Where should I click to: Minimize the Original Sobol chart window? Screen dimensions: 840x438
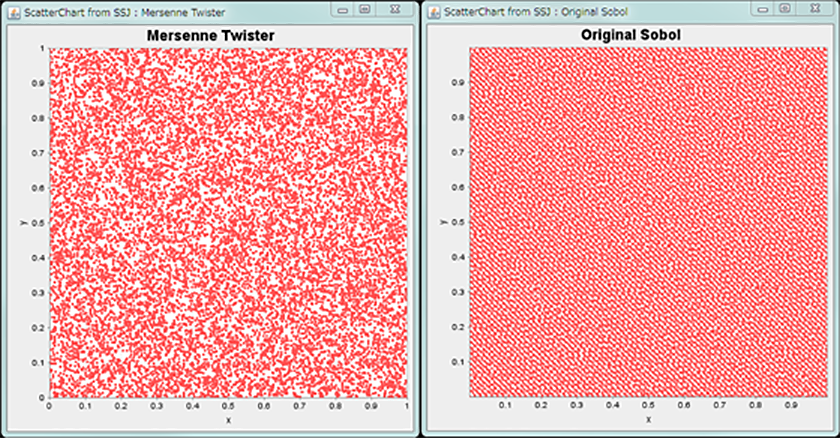click(764, 9)
